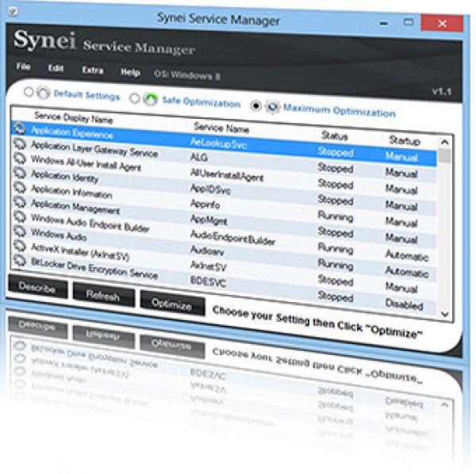Click the Optimize button
476x474 pixels.
[x=172, y=304]
